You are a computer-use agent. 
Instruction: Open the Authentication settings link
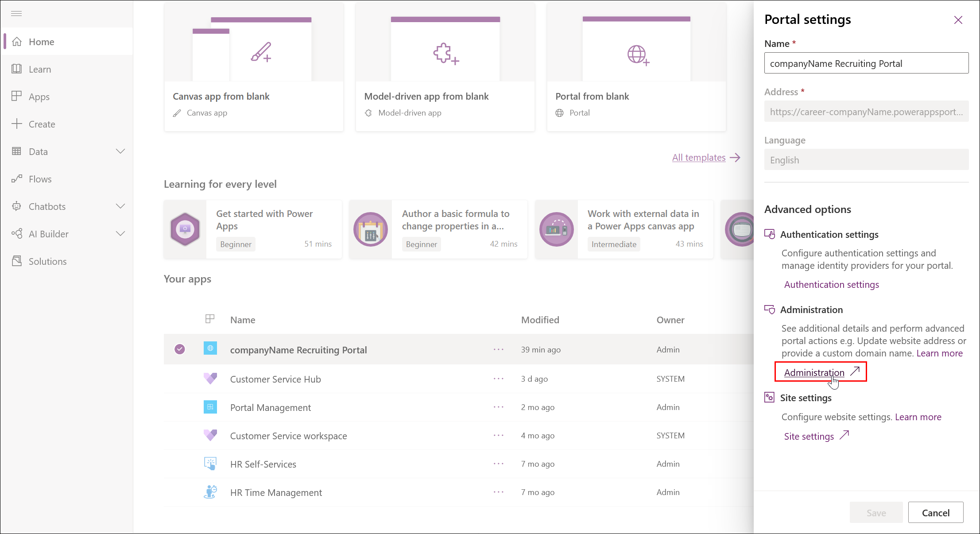pyautogui.click(x=831, y=285)
